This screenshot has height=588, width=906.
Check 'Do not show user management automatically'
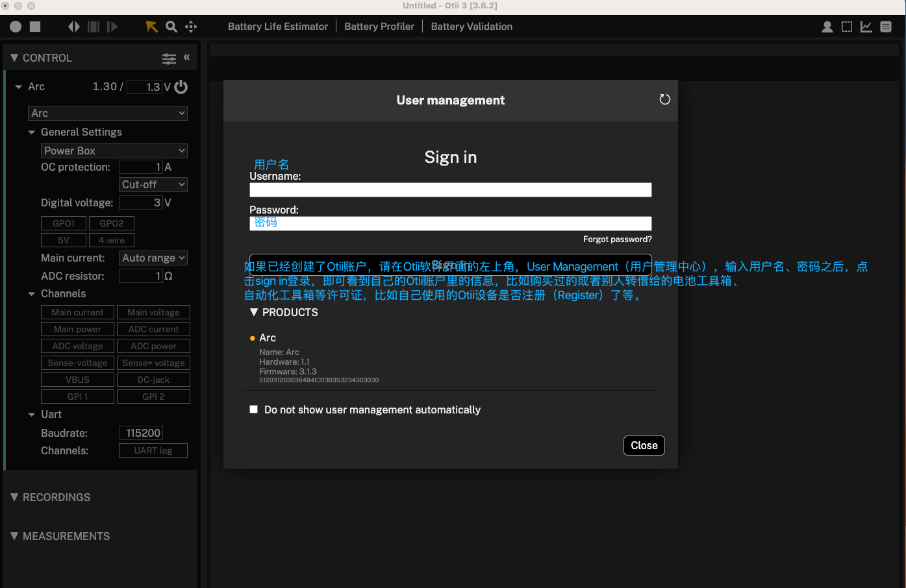[x=254, y=410]
